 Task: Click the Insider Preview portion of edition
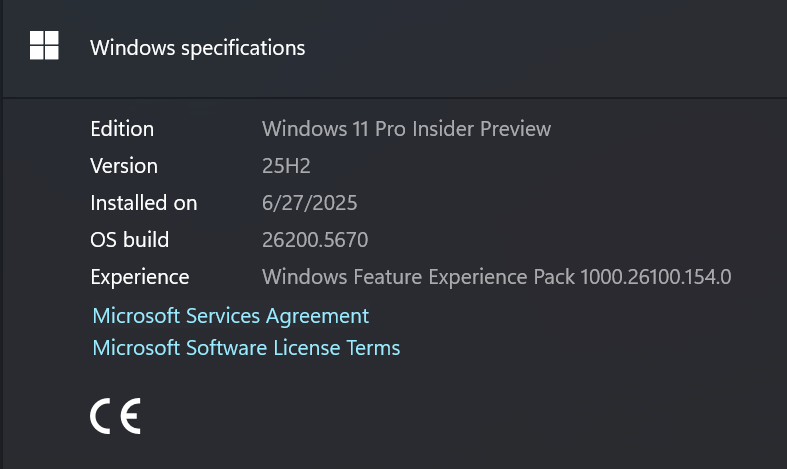tap(481, 129)
